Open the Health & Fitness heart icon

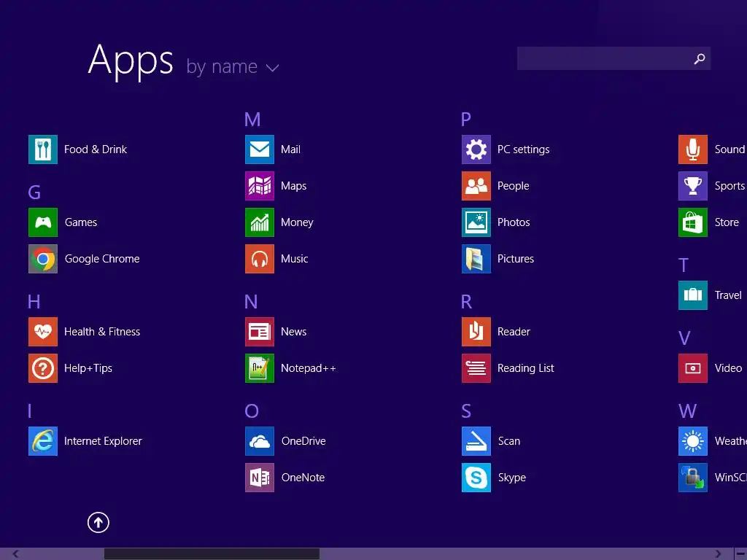tap(43, 332)
